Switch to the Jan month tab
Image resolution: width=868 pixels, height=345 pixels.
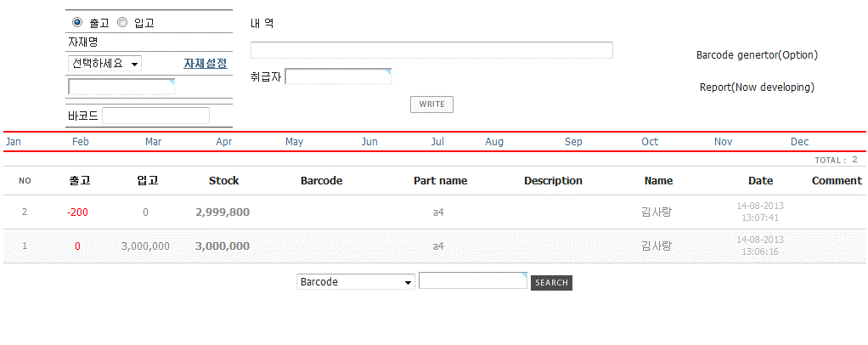(13, 142)
